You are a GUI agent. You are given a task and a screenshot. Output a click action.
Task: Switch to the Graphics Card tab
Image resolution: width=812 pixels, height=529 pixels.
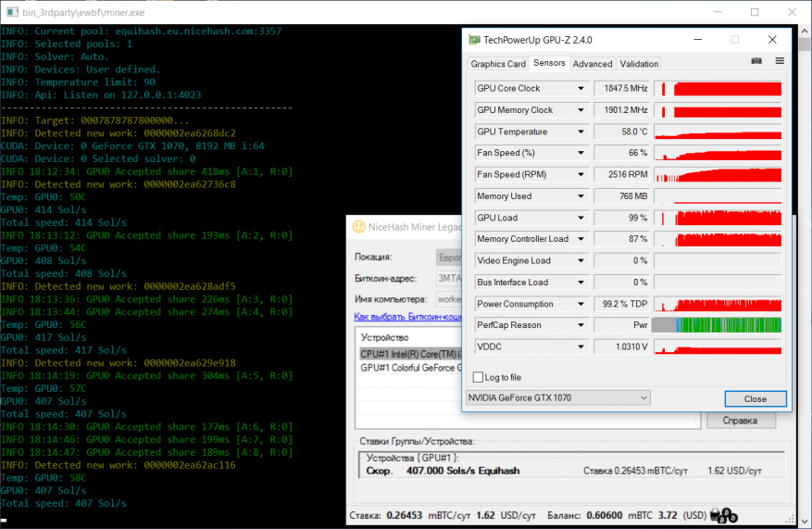pyautogui.click(x=498, y=64)
